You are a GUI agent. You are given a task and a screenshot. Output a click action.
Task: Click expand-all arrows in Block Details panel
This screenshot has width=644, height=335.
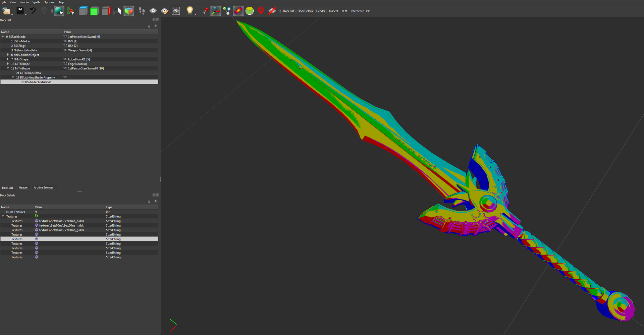149,202
